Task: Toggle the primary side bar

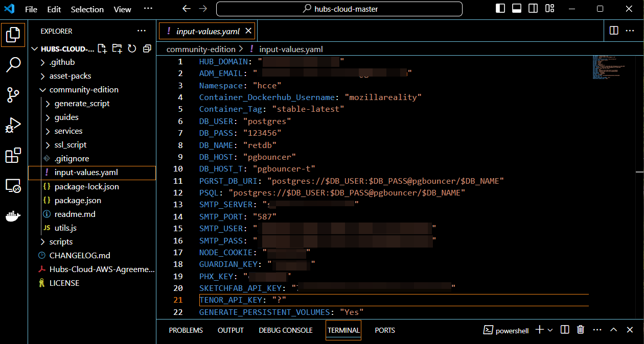Action: coord(500,9)
